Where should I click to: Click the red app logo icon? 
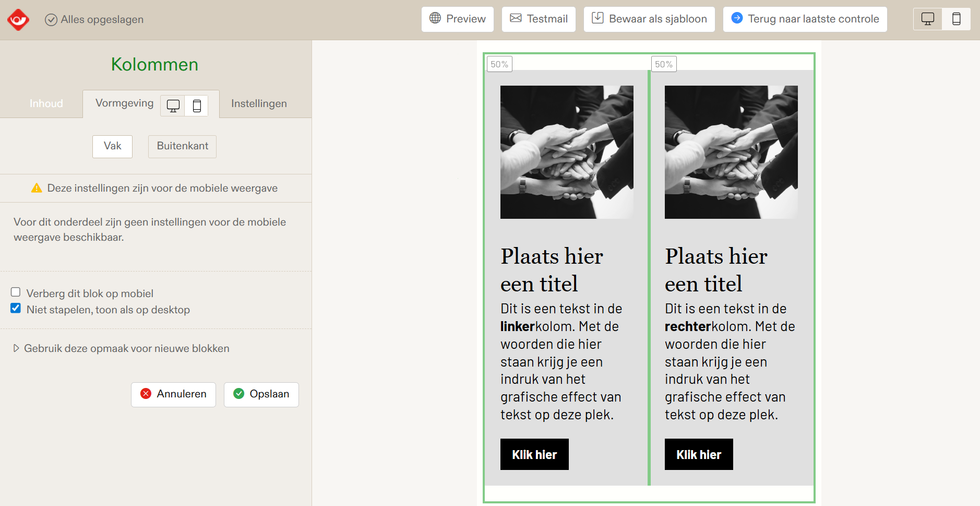[x=18, y=20]
